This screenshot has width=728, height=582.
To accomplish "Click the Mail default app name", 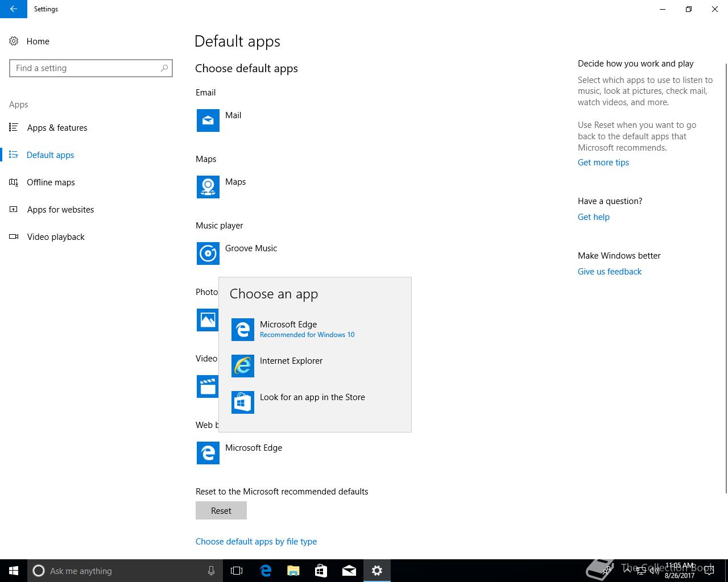I will tap(233, 115).
